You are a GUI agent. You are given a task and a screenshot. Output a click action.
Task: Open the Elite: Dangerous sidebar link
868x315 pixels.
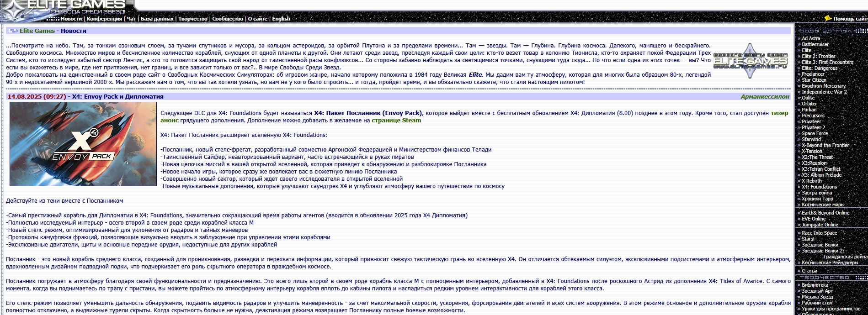click(x=820, y=68)
